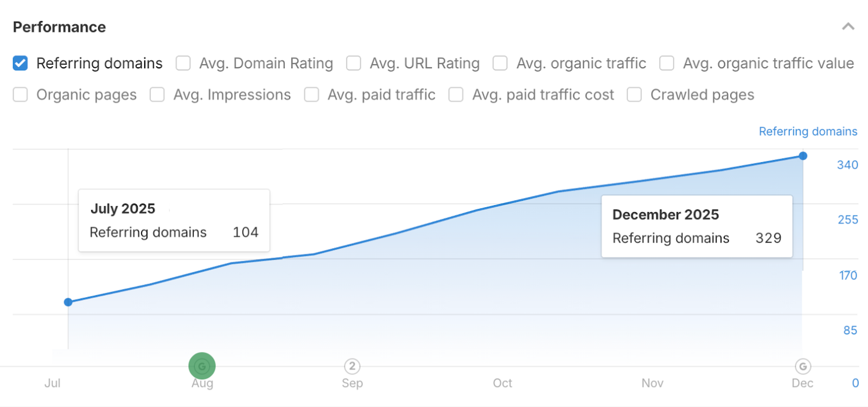
Task: Enable Avg. Domain Rating checkbox
Action: 183,63
